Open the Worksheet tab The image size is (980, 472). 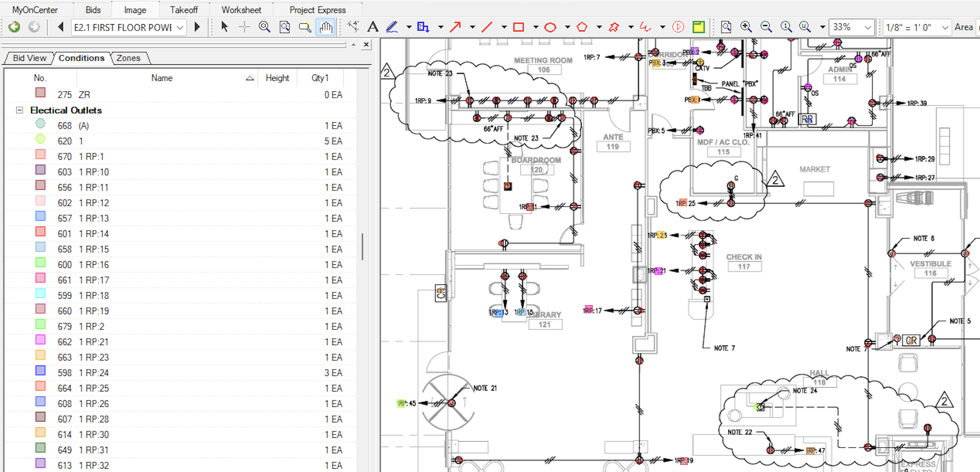241,9
